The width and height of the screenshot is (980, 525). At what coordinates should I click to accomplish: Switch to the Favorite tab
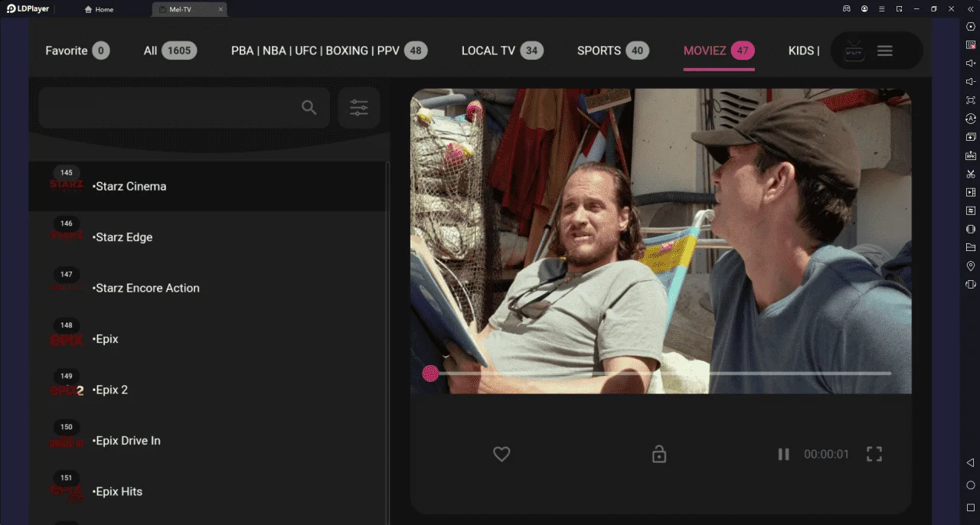tap(77, 51)
